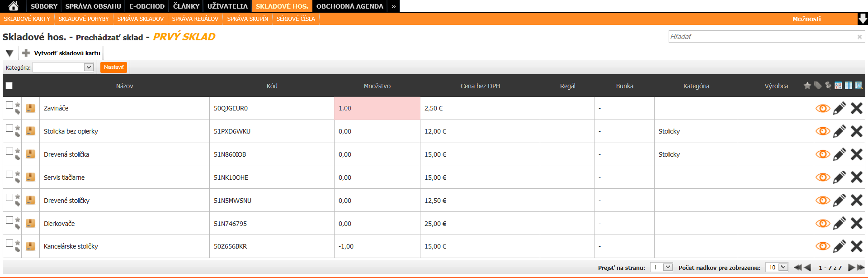Open the Kategória filter dropdown

coord(63,67)
